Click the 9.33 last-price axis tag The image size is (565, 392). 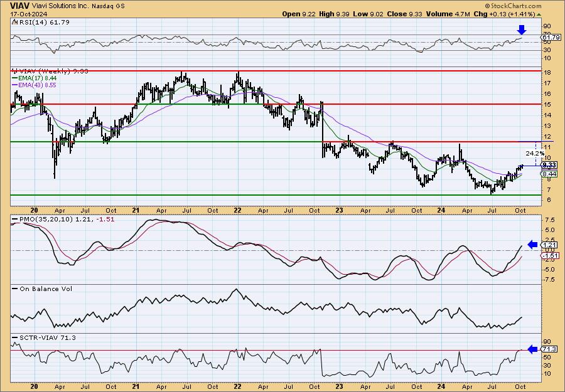pos(549,165)
